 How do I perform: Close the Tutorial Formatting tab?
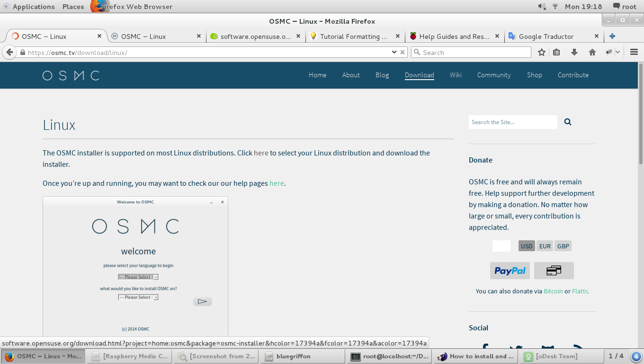(398, 36)
